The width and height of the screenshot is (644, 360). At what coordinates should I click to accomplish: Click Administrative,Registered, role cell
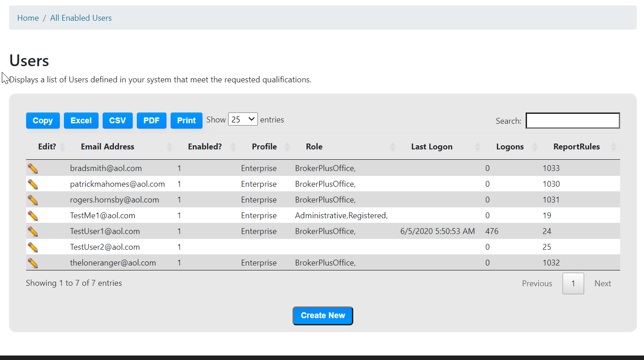tap(341, 216)
